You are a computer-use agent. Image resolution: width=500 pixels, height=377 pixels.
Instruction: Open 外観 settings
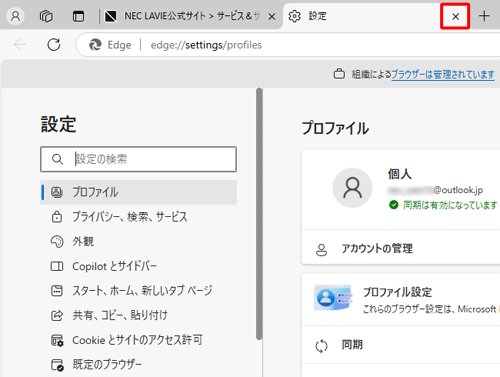pyautogui.click(x=139, y=241)
